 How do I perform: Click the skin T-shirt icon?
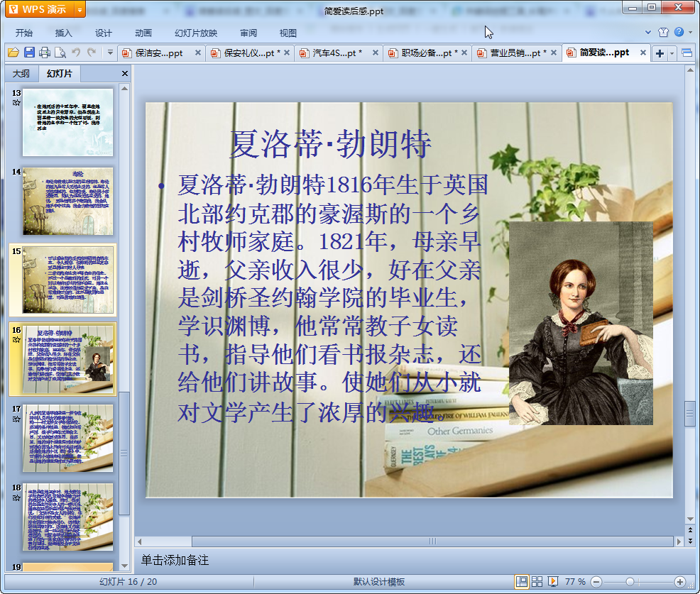(663, 33)
